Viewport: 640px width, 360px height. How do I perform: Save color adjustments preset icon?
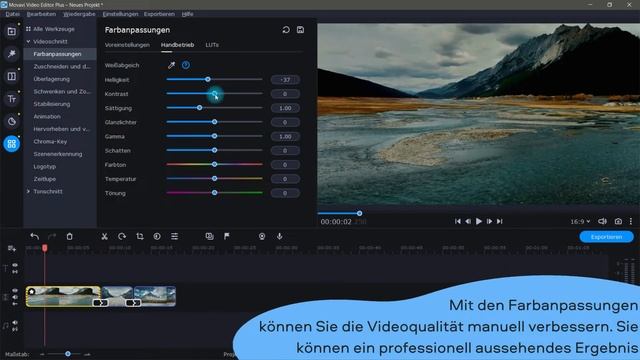coord(300,30)
